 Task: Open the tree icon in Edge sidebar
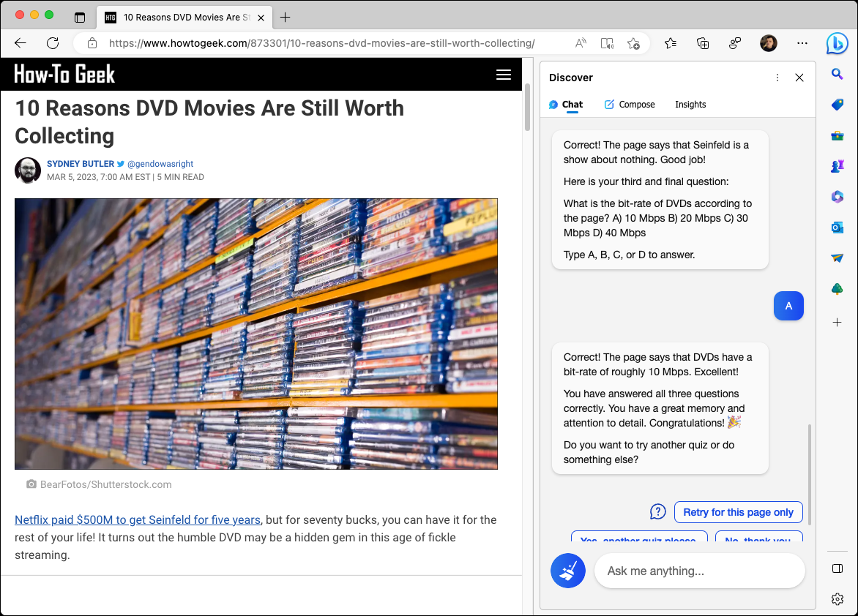tap(838, 289)
